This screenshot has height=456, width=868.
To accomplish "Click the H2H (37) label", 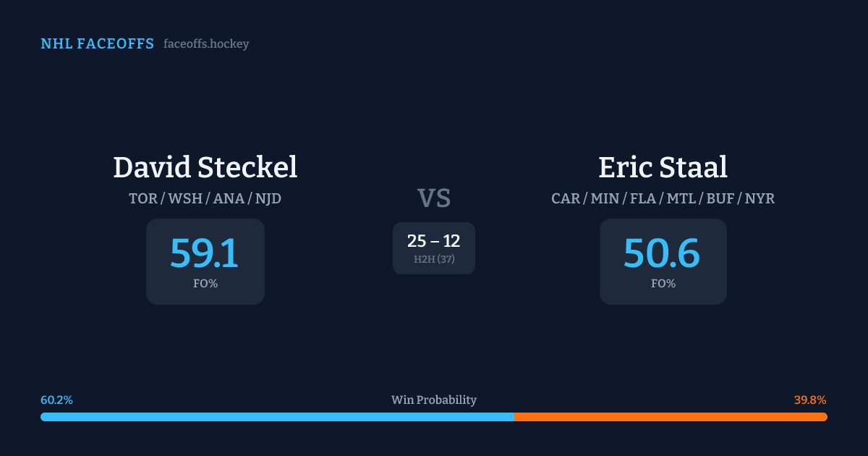I will (x=434, y=259).
